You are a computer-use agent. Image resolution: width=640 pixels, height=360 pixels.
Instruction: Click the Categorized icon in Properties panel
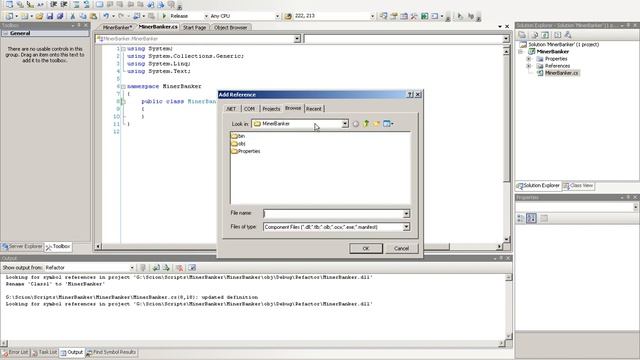(520, 218)
